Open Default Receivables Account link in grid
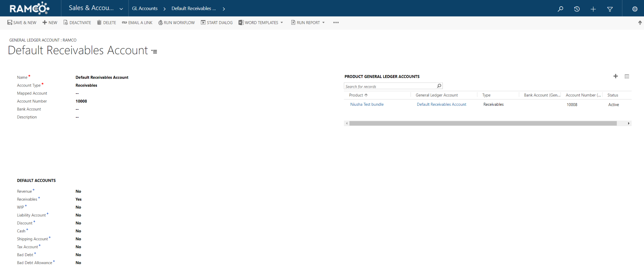Image resolution: width=644 pixels, height=271 pixels. (442, 104)
